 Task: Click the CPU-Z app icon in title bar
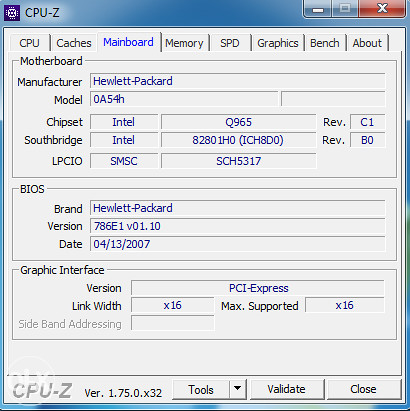[12, 13]
